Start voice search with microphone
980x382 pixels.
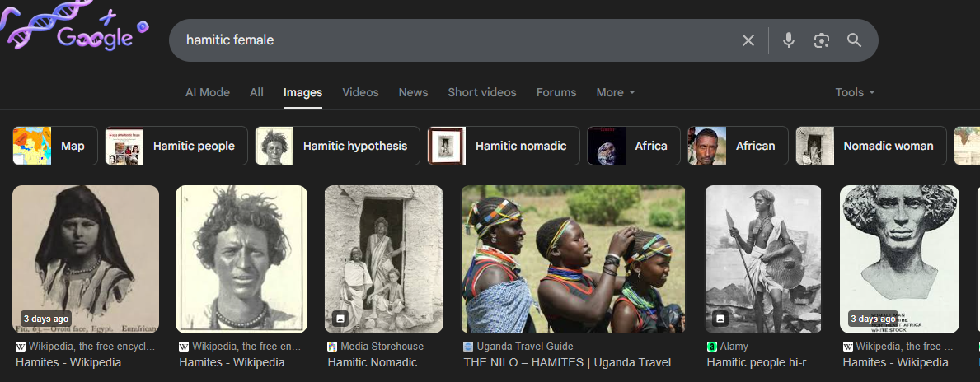789,40
